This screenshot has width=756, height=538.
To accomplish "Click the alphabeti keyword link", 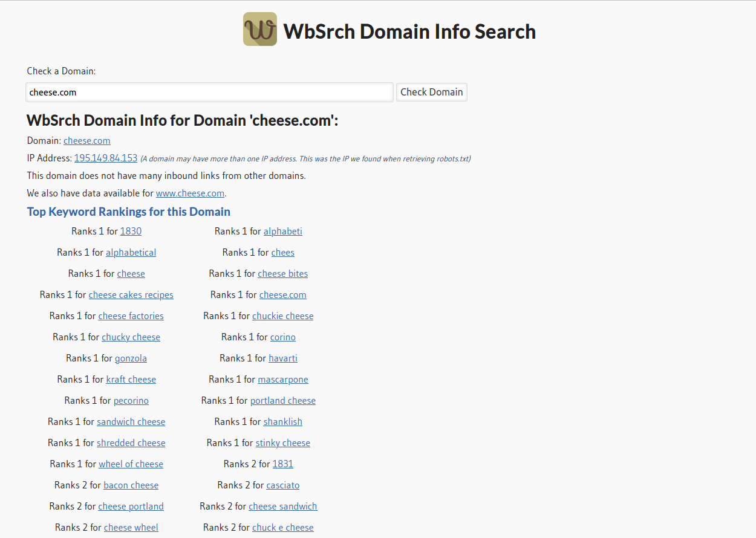I will point(282,231).
